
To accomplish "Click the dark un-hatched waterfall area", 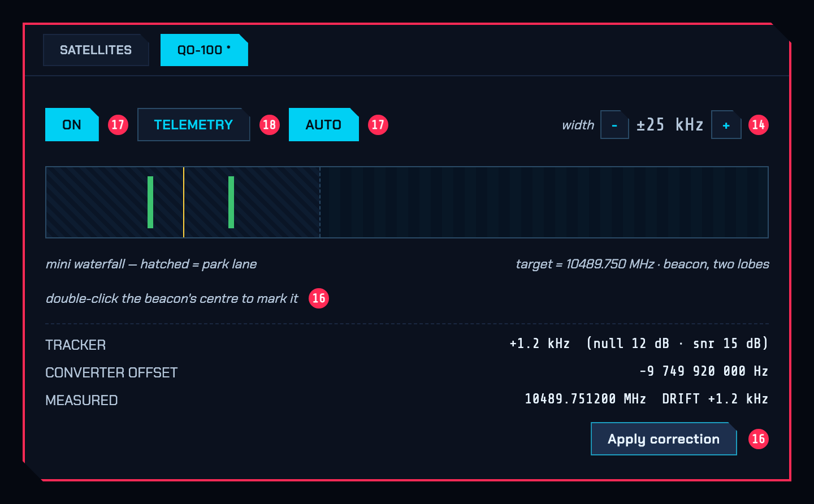I will [x=544, y=202].
